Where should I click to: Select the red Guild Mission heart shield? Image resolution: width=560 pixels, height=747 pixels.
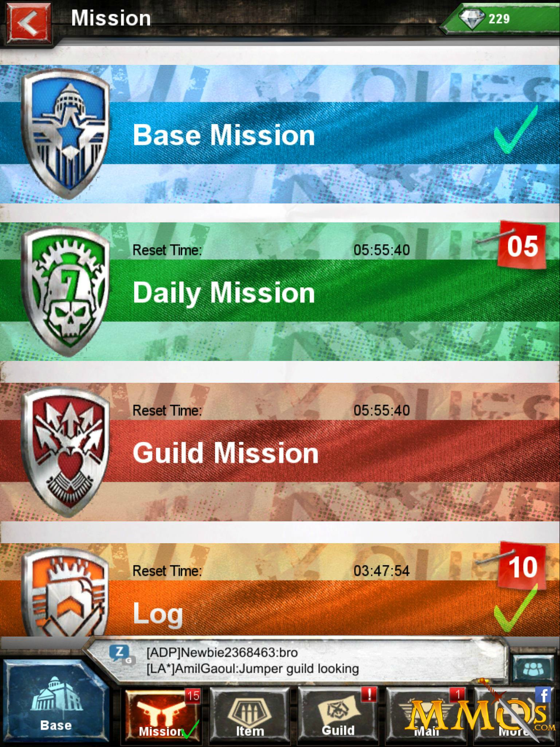click(66, 452)
